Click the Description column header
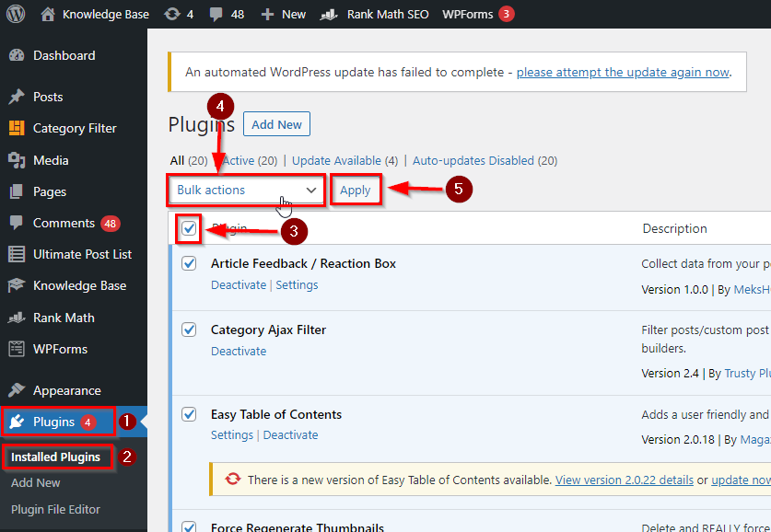 674,228
